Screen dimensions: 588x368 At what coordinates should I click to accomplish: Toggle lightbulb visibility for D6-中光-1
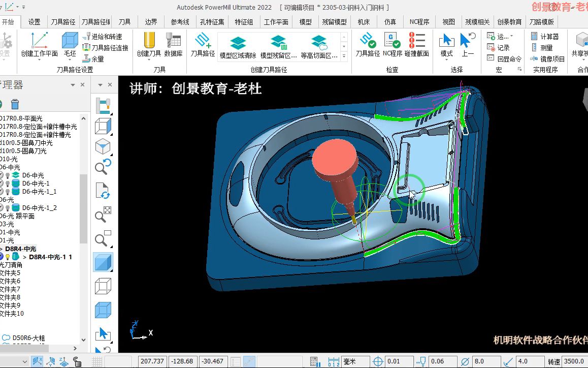(x=7, y=183)
